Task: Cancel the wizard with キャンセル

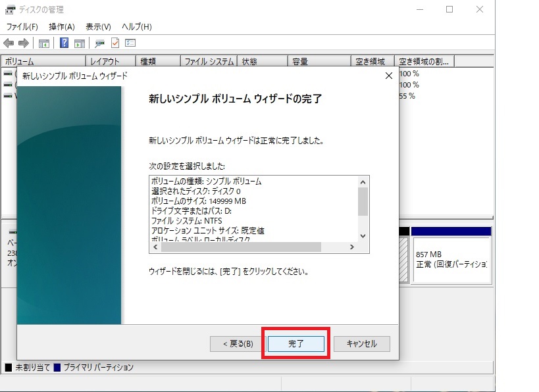Action: pyautogui.click(x=362, y=343)
